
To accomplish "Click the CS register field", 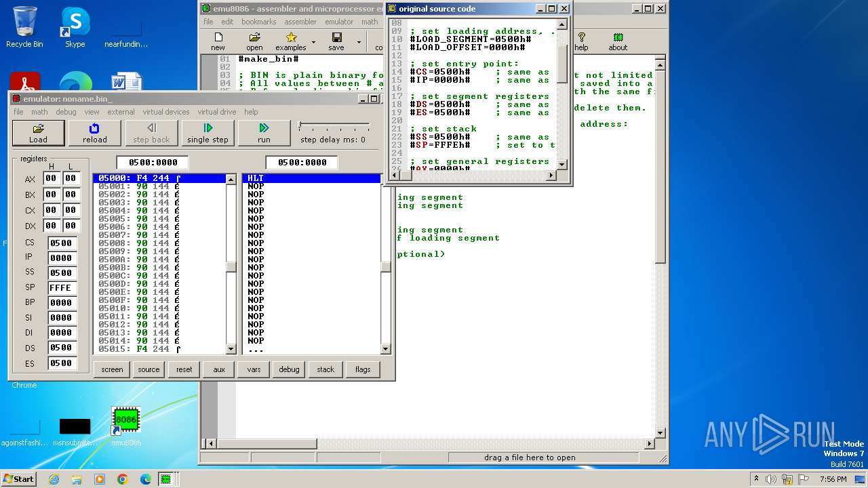I will pos(62,243).
